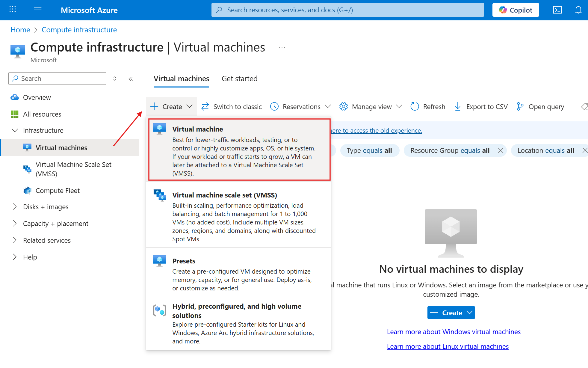The image size is (588, 368).
Task: Open query from the toolbar
Action: 540,106
